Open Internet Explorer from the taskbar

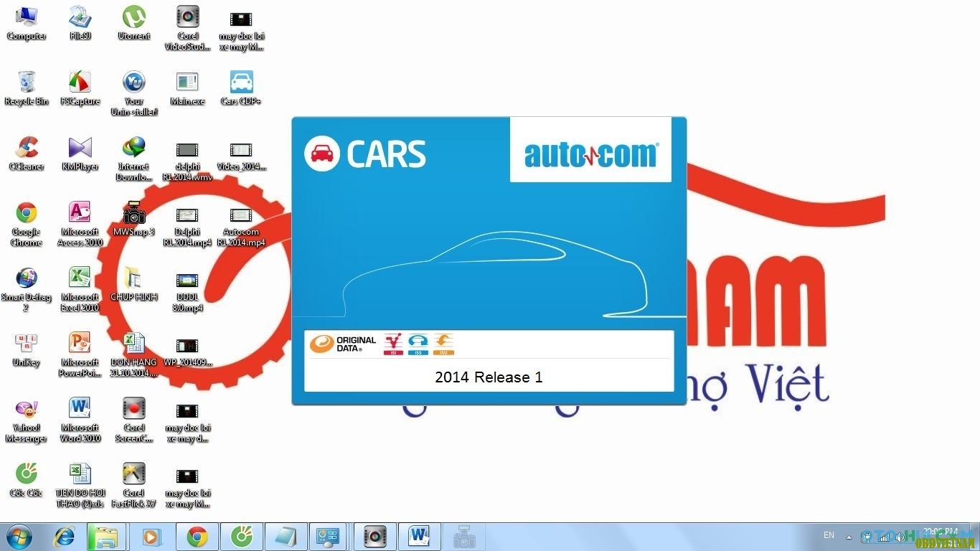click(x=64, y=537)
